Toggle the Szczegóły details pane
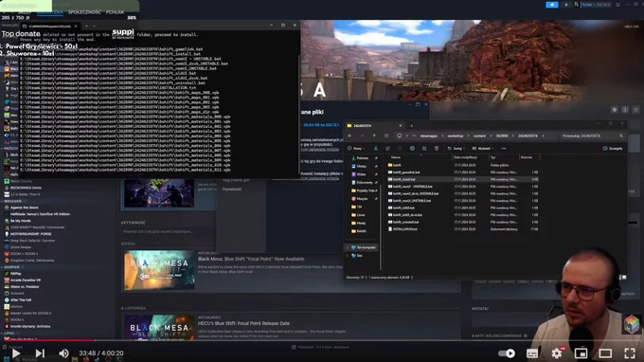Image resolution: width=644 pixels, height=362 pixels. tap(613, 149)
